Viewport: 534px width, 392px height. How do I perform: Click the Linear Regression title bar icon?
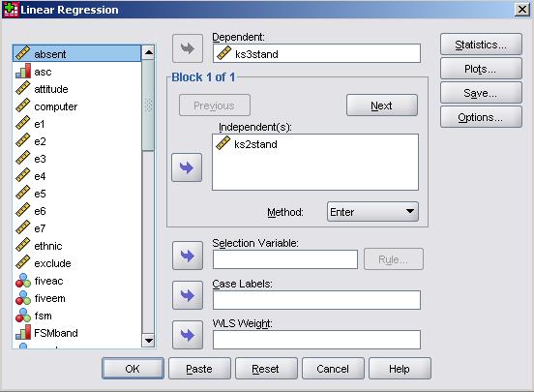(x=11, y=10)
